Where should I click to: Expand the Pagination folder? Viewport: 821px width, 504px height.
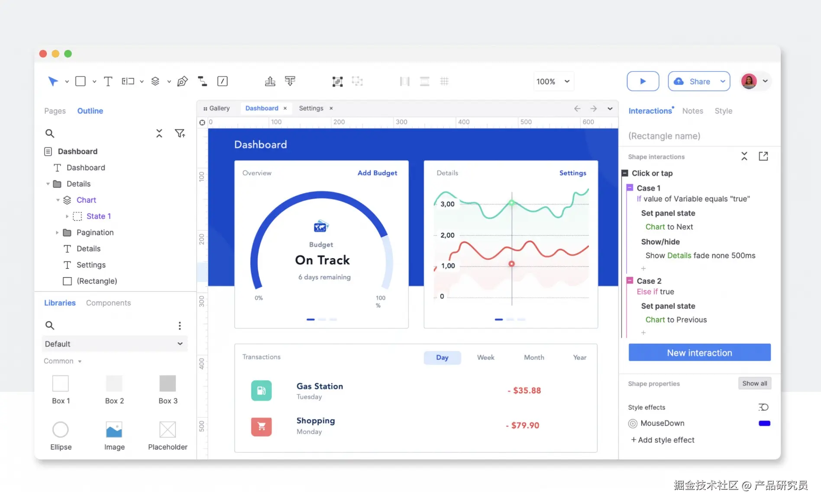[x=57, y=233]
